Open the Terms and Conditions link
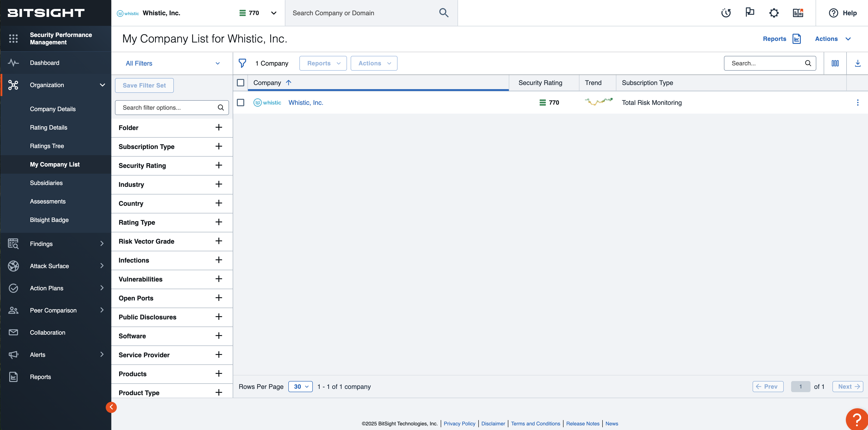The height and width of the screenshot is (430, 868). (x=535, y=424)
